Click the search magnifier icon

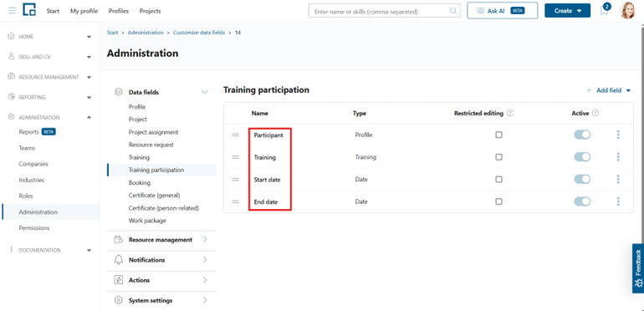[453, 11]
